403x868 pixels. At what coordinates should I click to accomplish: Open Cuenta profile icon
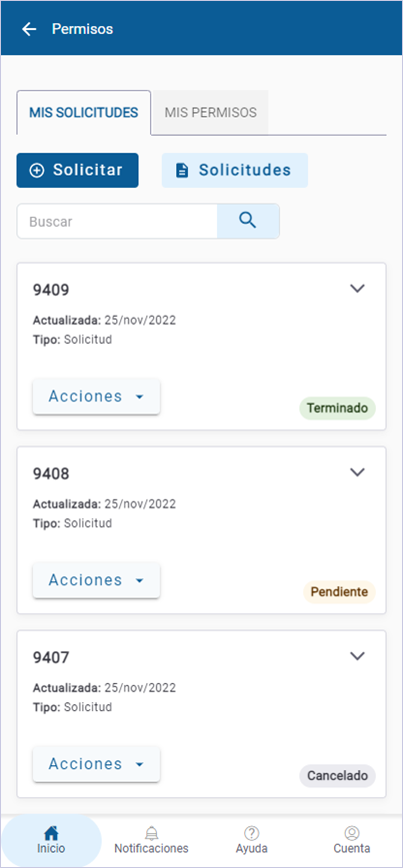pos(352,833)
